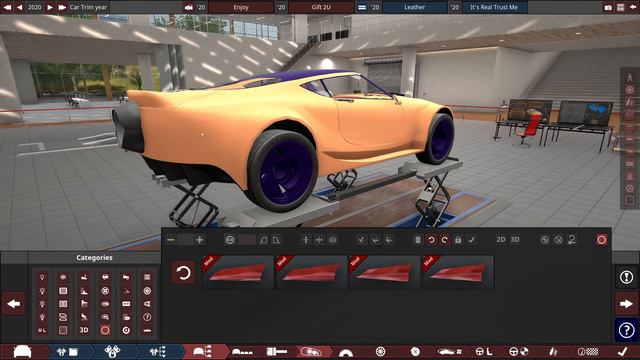
Task: Select the fourth red Mod fixture thumbnail
Action: pos(458,272)
